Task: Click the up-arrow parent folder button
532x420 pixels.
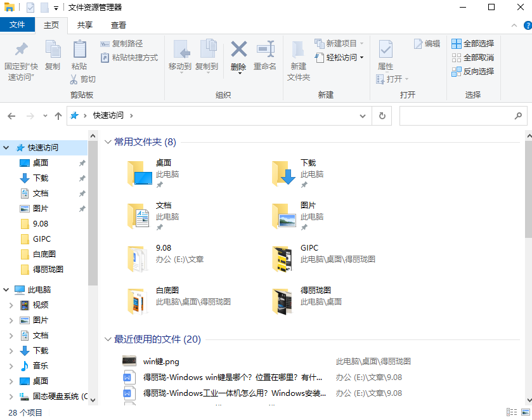Action: click(58, 116)
